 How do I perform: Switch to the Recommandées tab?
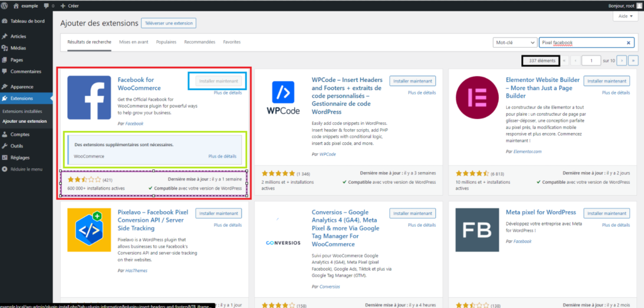point(199,42)
